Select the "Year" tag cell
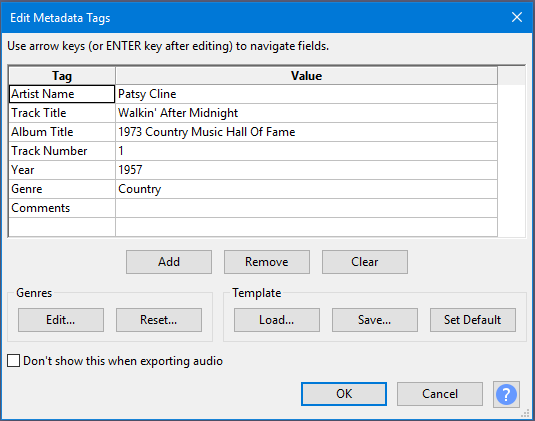 click(x=62, y=170)
